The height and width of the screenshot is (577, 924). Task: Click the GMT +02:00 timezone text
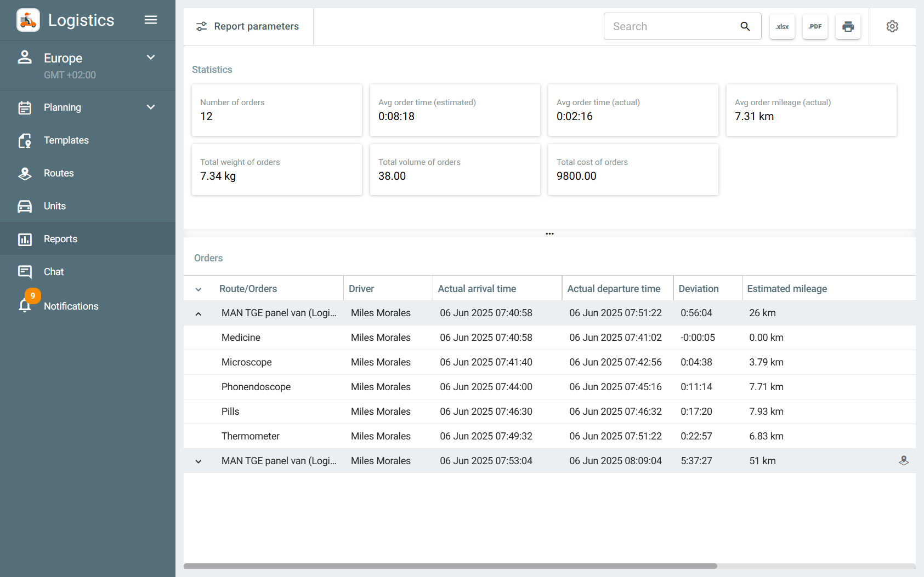[70, 75]
